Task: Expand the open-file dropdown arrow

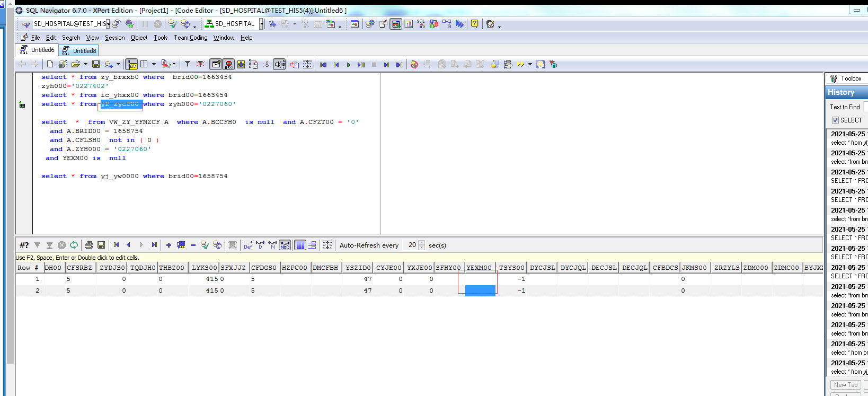Action: 85,64
